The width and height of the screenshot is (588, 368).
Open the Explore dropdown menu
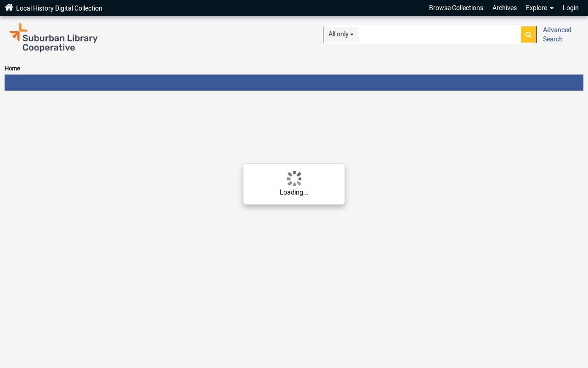coord(539,8)
